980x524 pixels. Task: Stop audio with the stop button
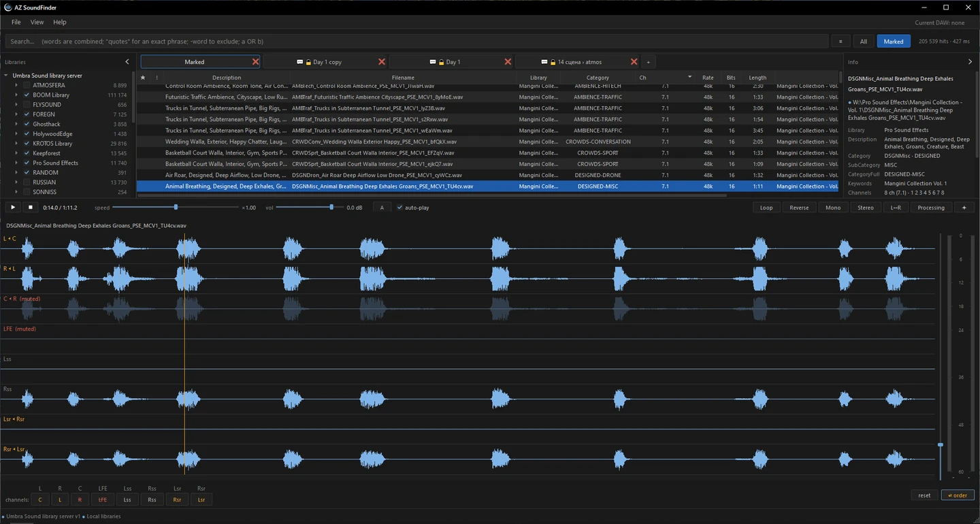(30, 208)
